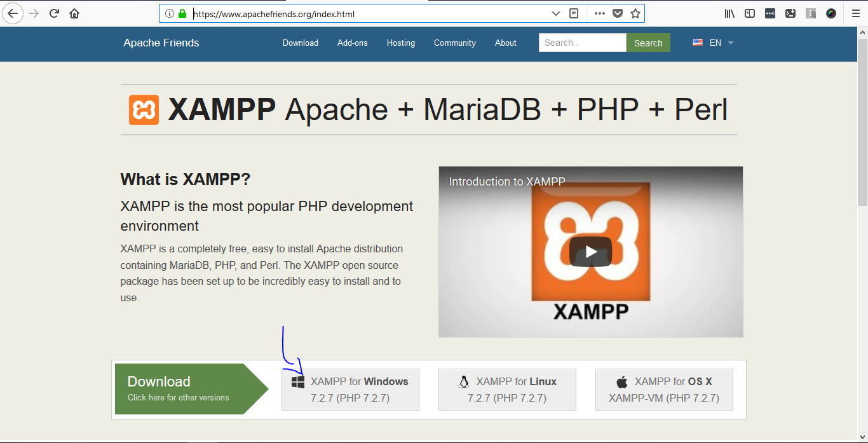Go back with the browser back arrow
Image resolution: width=868 pixels, height=443 pixels.
tap(13, 13)
